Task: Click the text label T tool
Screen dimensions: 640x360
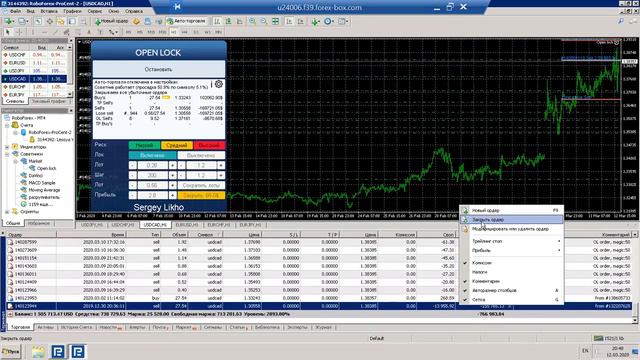Action: click(x=100, y=32)
